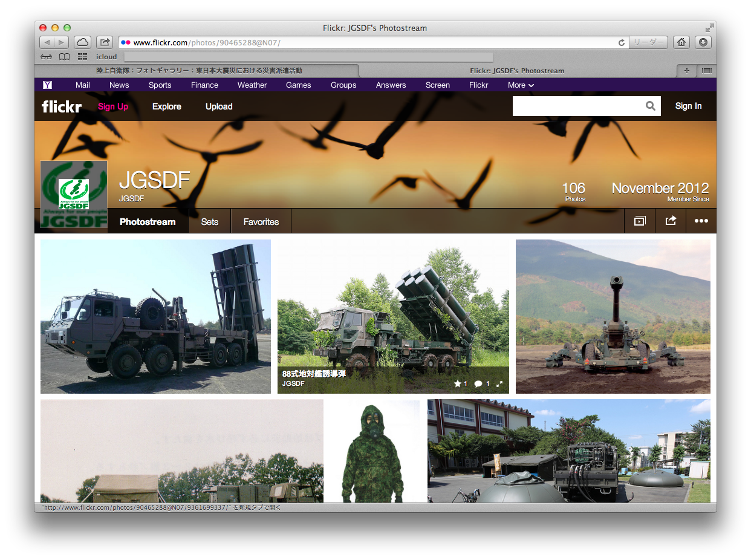Open the howitzer in the field photo
The width and height of the screenshot is (751, 560).
pos(613,316)
